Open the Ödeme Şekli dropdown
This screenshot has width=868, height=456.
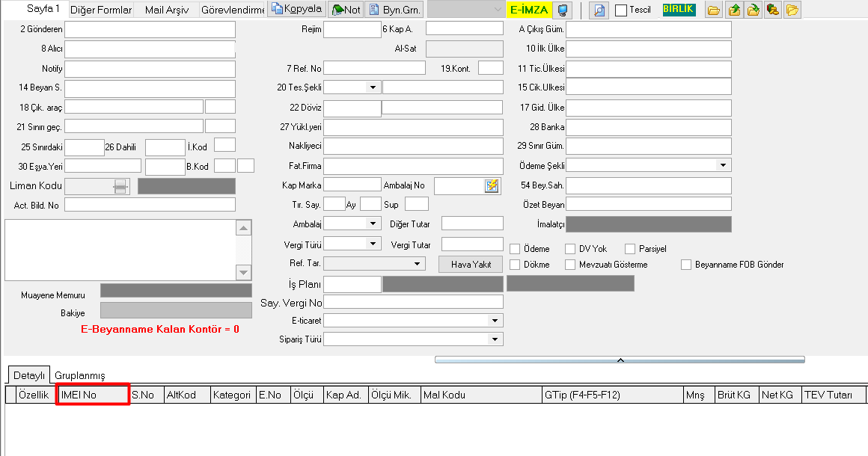click(x=723, y=164)
